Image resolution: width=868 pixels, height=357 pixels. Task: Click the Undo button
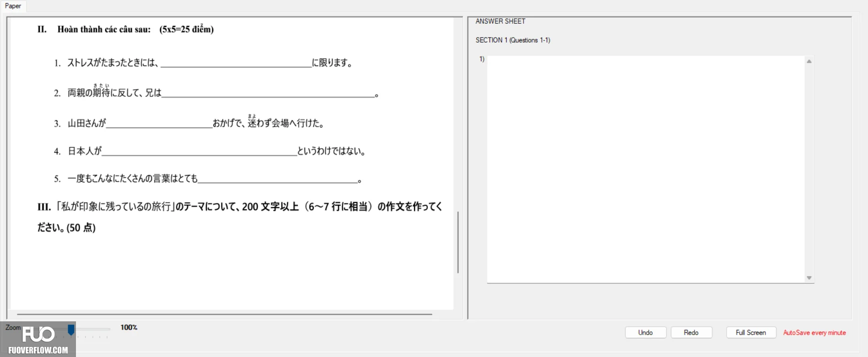[645, 332]
